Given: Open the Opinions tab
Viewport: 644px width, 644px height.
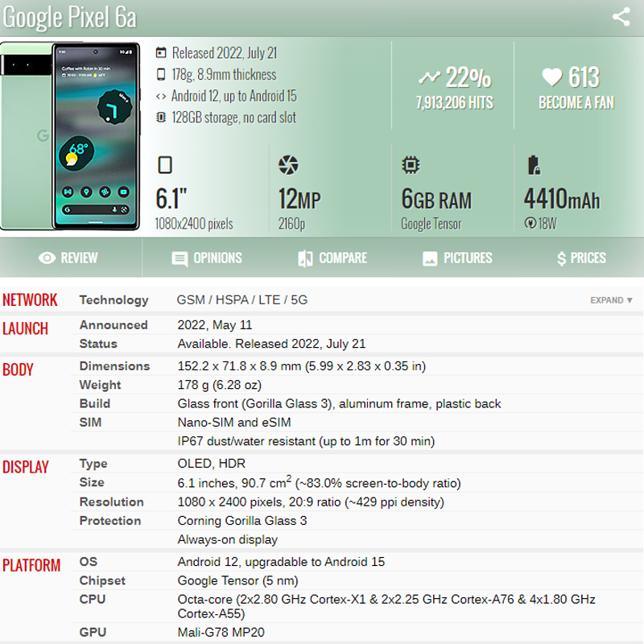Looking at the screenshot, I should pos(207,258).
